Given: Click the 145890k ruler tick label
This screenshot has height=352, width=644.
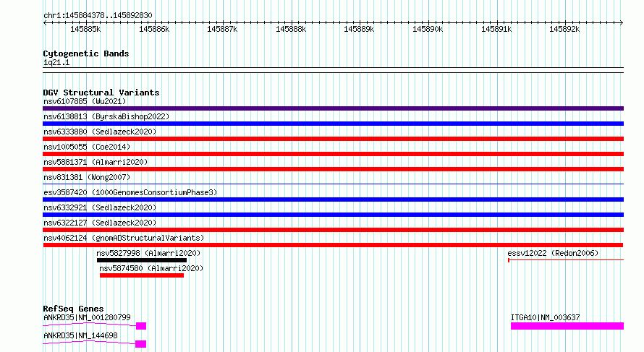Looking at the screenshot, I should pos(428,29).
